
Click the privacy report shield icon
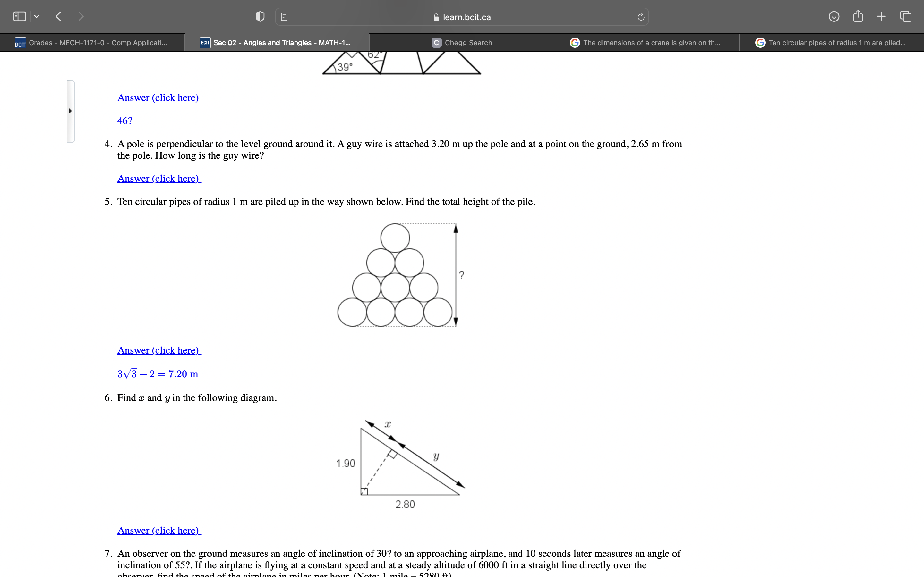260,16
